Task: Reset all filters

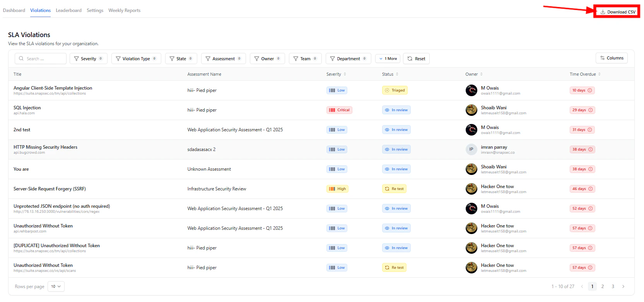Action: (x=416, y=59)
